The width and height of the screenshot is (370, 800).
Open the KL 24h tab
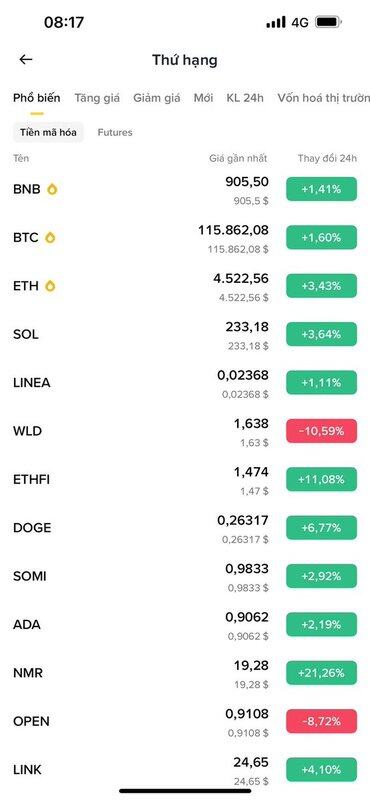(245, 98)
